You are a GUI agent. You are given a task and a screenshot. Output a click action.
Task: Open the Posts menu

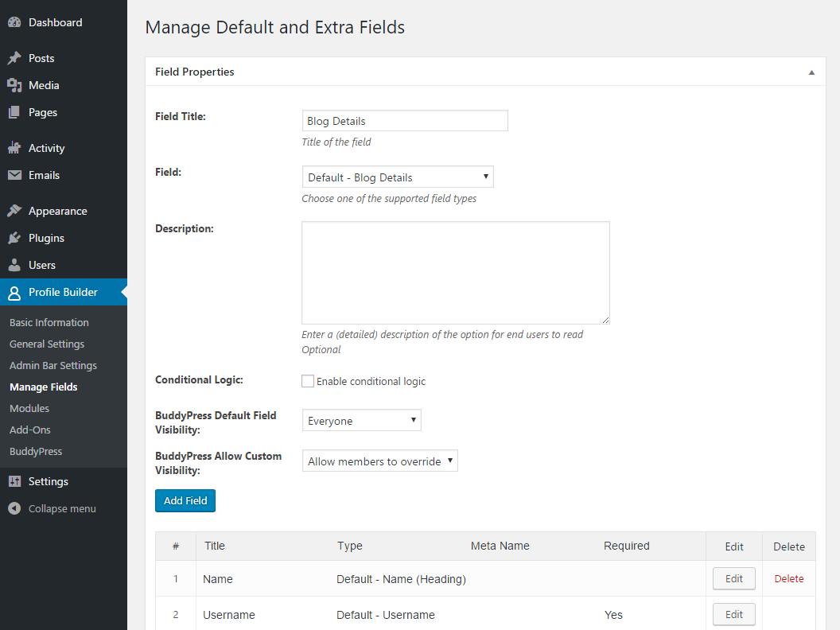tap(64, 58)
